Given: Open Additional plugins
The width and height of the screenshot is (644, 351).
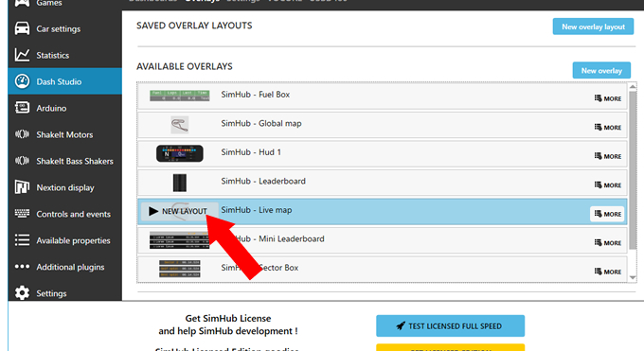Looking at the screenshot, I should point(65,267).
